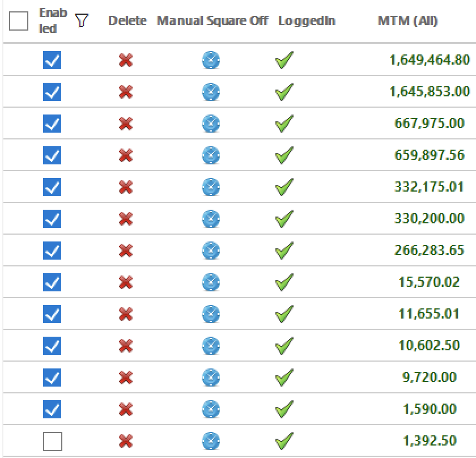Sort by the LoggedIn column header
This screenshot has height=458, width=476.
[x=307, y=21]
